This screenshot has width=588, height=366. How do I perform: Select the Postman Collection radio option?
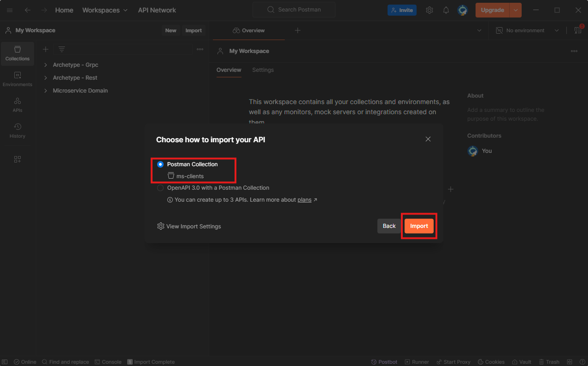pyautogui.click(x=160, y=164)
